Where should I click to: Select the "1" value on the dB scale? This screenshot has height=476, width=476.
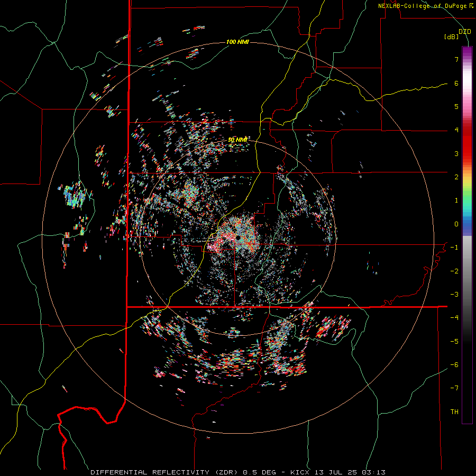coord(456,200)
